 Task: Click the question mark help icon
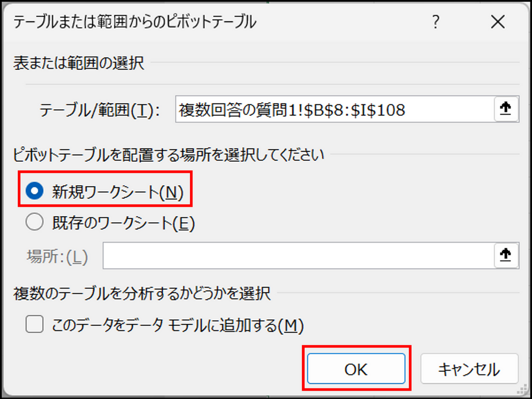tap(436, 22)
